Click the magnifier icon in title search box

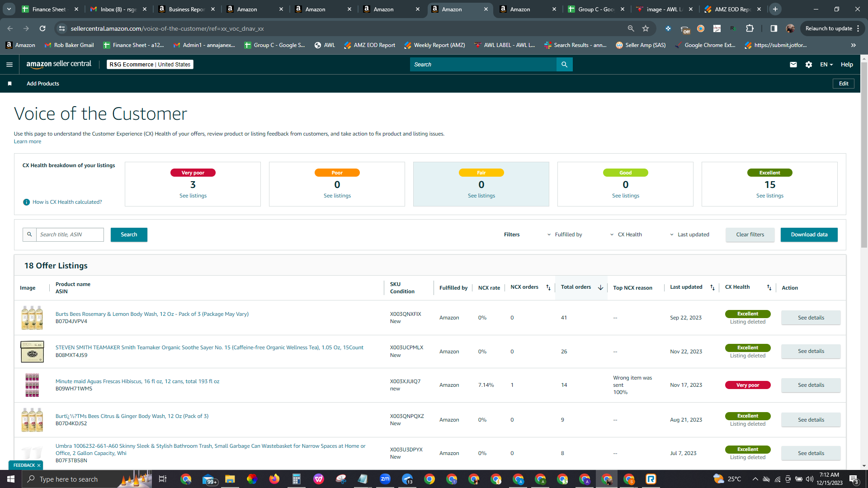click(29, 235)
